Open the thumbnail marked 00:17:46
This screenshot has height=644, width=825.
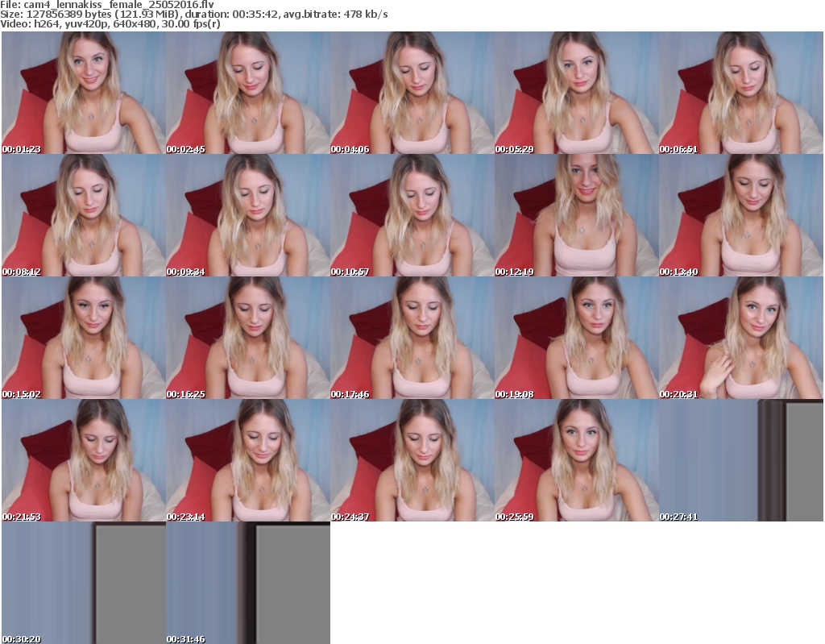pos(412,338)
